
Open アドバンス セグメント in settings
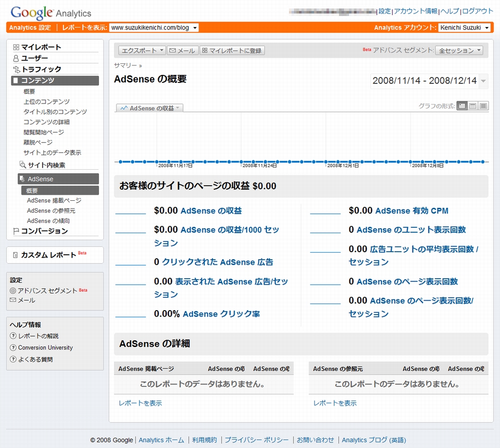(x=47, y=291)
